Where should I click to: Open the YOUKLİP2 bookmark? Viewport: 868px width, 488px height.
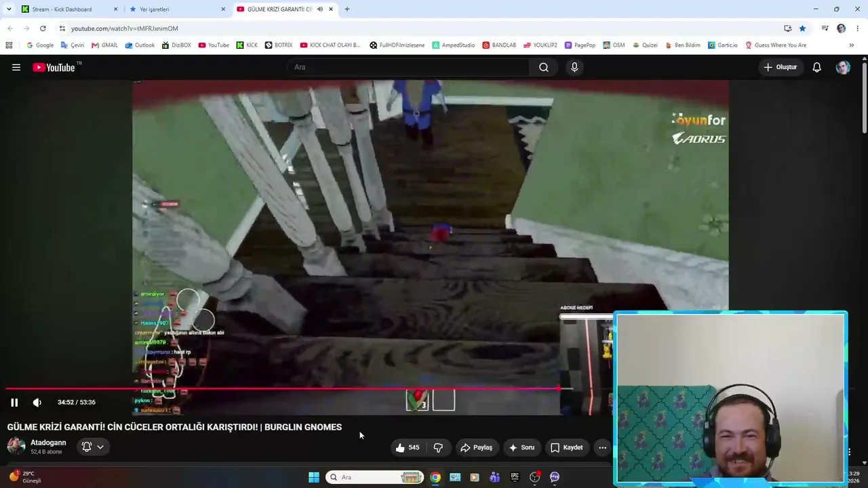click(540, 45)
